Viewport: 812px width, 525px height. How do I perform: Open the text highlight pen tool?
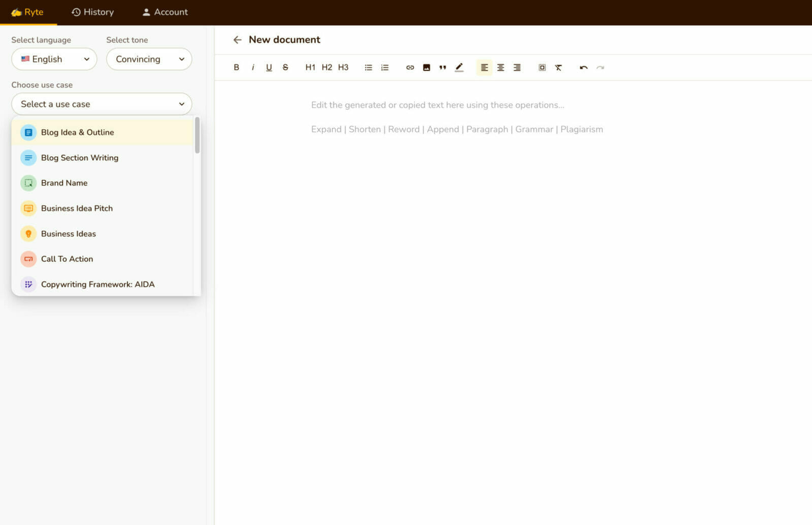(x=459, y=67)
